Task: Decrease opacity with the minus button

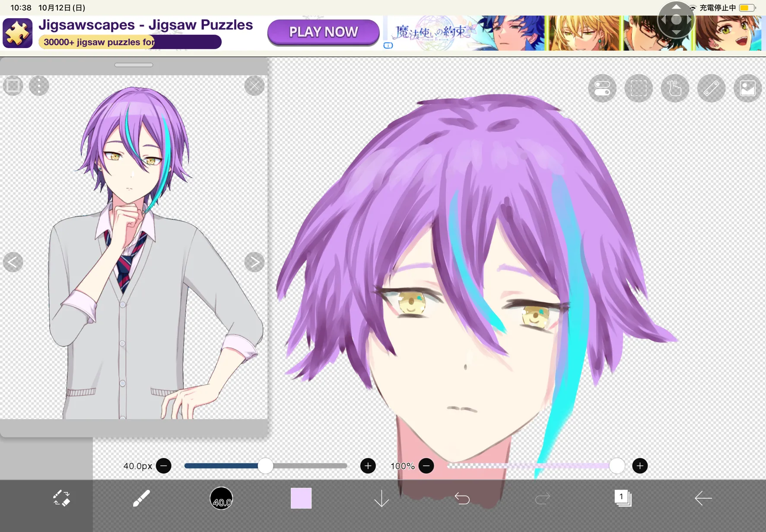Action: click(x=426, y=466)
